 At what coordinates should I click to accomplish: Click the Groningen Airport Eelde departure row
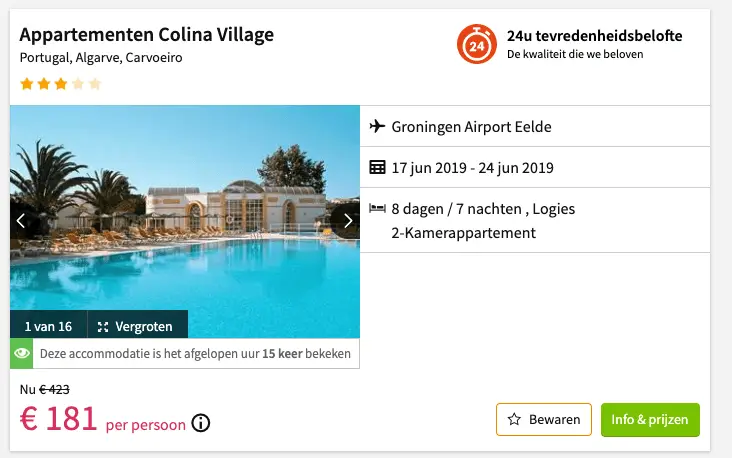[x=535, y=126]
